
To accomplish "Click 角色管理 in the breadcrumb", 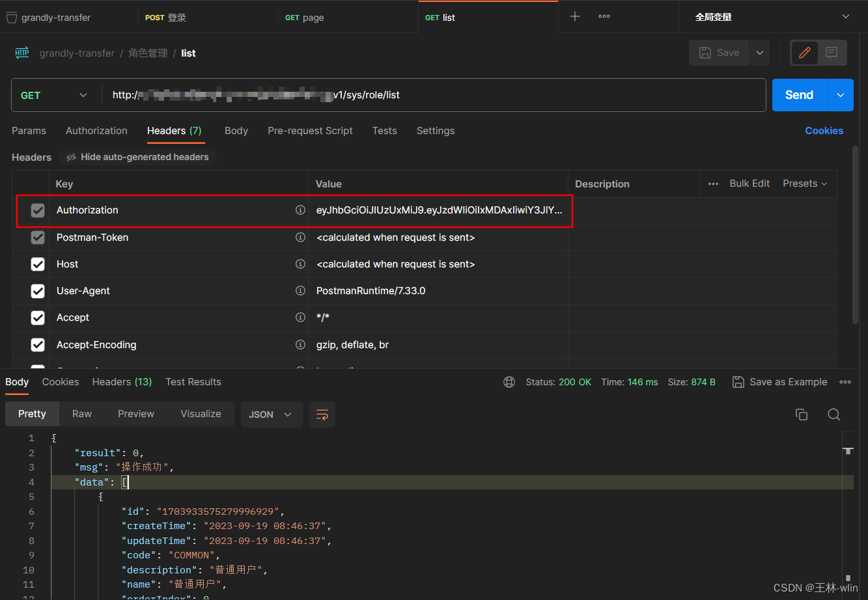I will [x=148, y=53].
